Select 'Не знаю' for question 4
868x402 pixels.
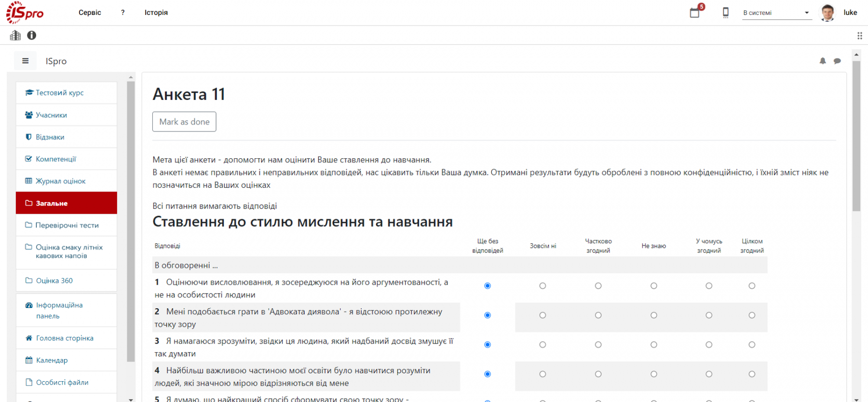[653, 374]
